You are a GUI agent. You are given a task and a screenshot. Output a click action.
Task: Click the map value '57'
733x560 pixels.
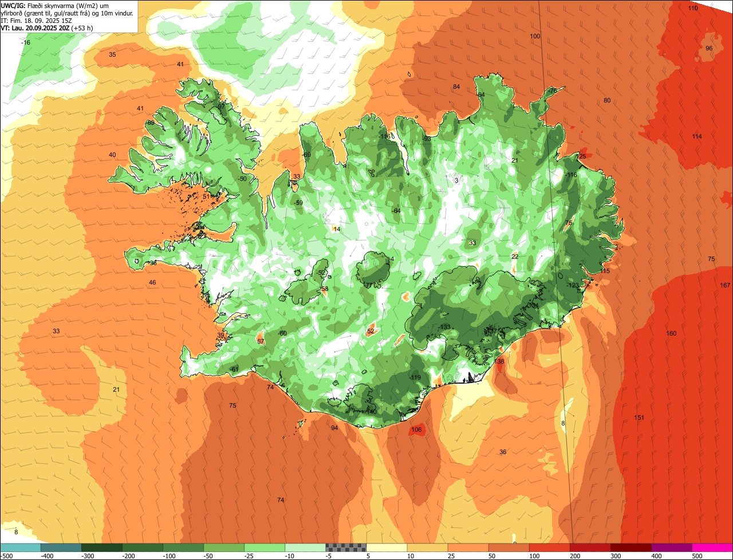point(261,341)
